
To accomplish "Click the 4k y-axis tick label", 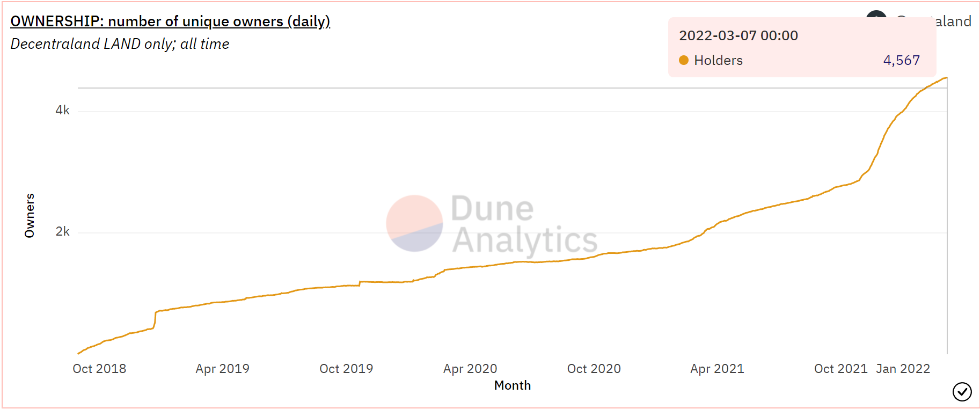I will [x=62, y=111].
